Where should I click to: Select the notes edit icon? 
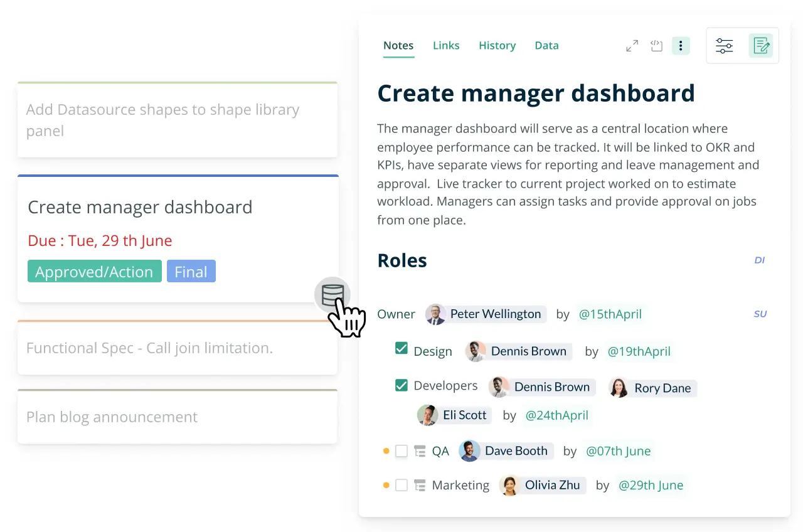coord(761,46)
